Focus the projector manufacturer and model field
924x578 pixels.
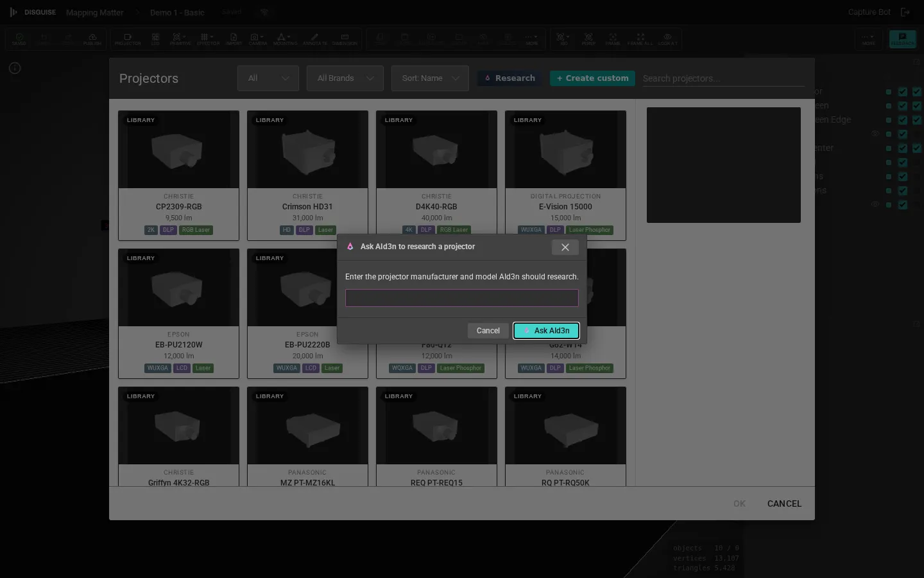tap(462, 298)
